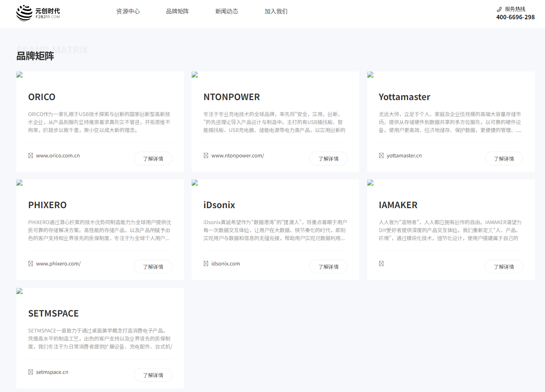Open www.phixero.com/ link
545x392 pixels.
coord(58,264)
